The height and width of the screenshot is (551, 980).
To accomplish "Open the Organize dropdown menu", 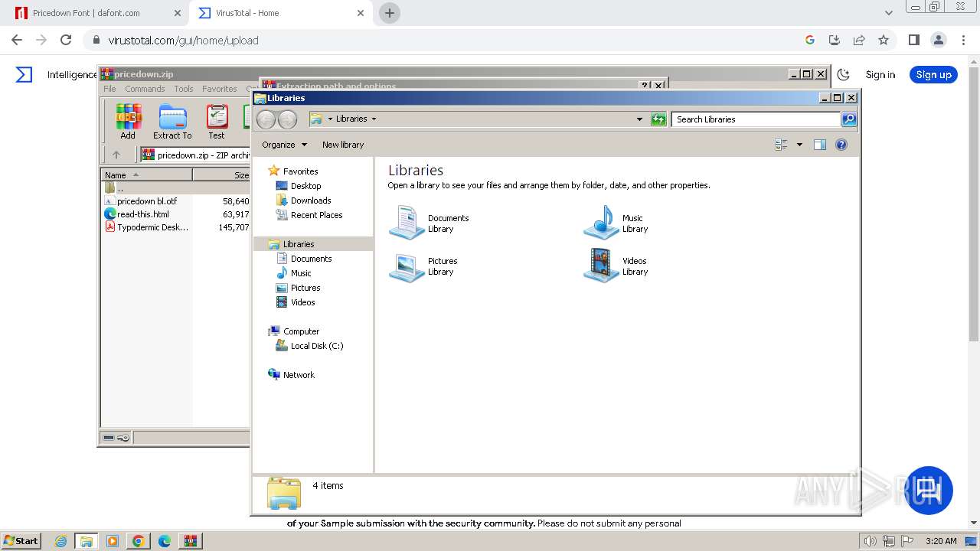I will (284, 145).
